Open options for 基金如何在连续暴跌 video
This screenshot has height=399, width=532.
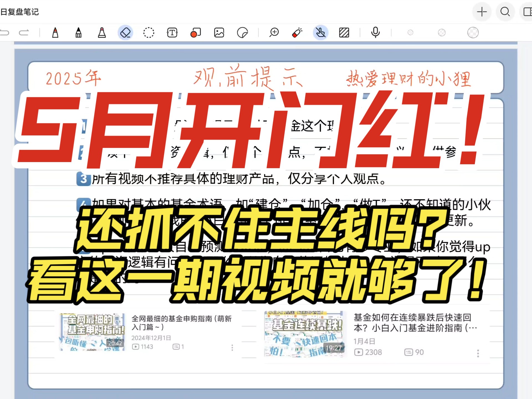pos(478,353)
